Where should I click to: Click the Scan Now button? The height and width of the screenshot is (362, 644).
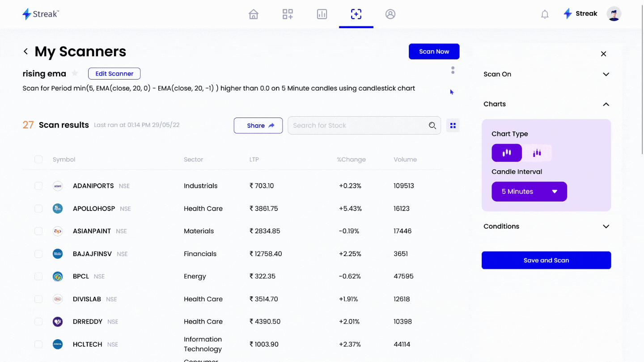coord(434,51)
